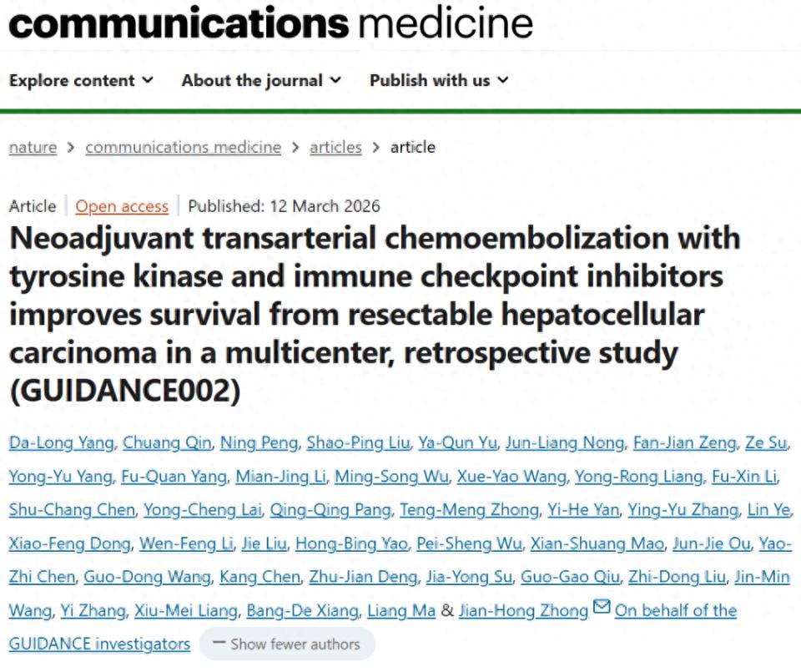Collapse list with Show fewer authors

(287, 644)
